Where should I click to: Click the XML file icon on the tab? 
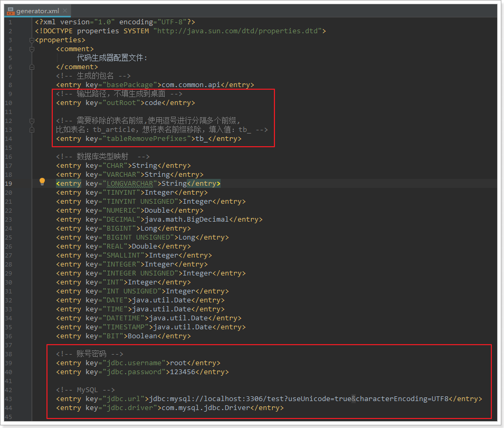click(x=11, y=11)
